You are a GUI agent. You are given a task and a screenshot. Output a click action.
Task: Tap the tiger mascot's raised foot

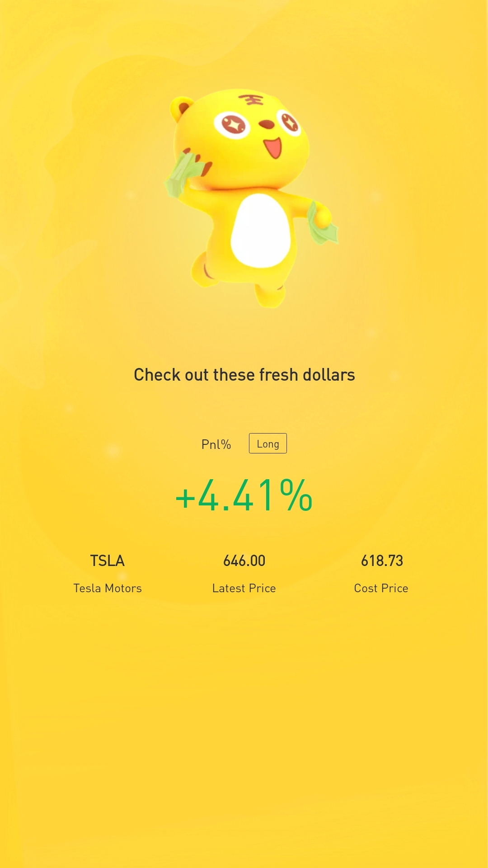tap(203, 270)
